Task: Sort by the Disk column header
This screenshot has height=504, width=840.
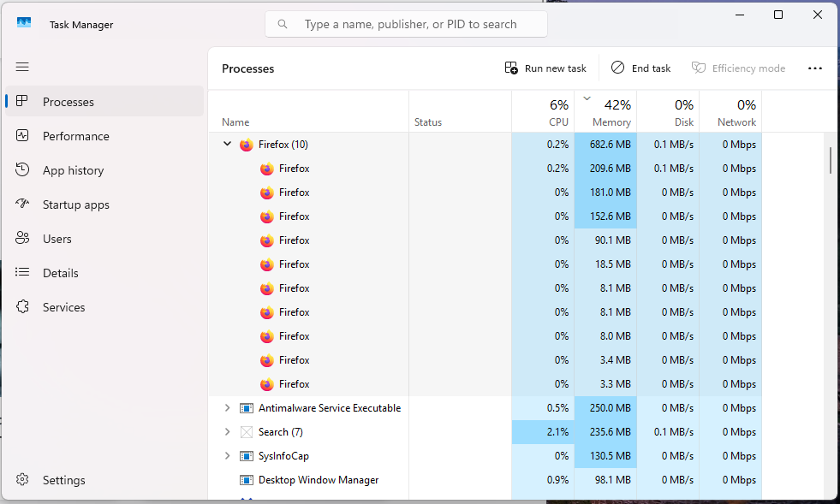Action: [668, 111]
